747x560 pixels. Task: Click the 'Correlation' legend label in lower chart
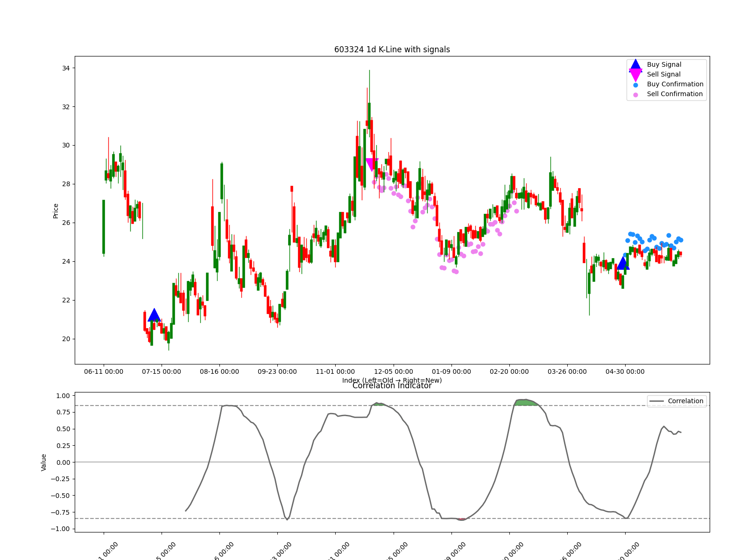685,401
